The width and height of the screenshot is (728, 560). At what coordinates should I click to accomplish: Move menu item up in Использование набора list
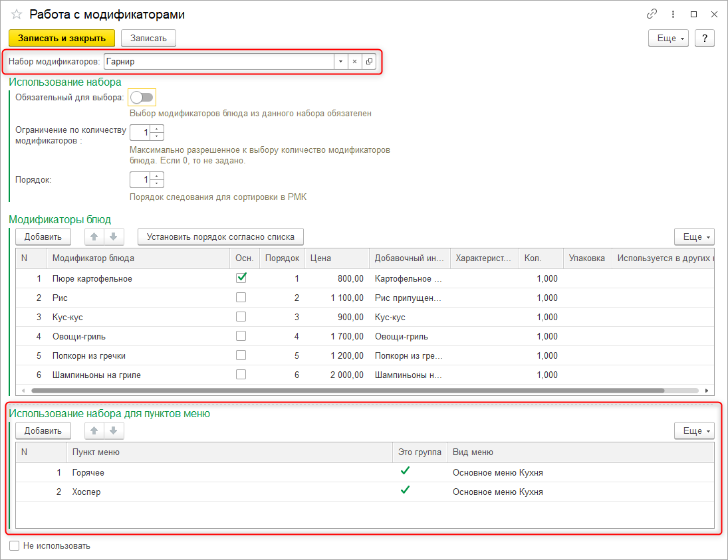point(95,430)
